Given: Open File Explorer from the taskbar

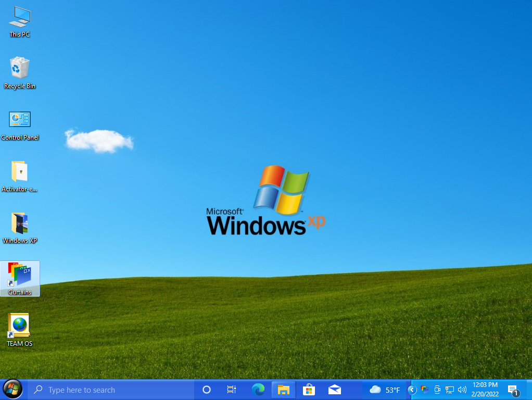Looking at the screenshot, I should [x=284, y=390].
